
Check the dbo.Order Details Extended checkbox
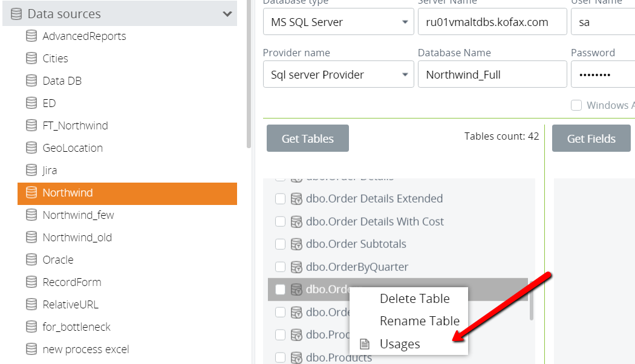click(x=280, y=199)
